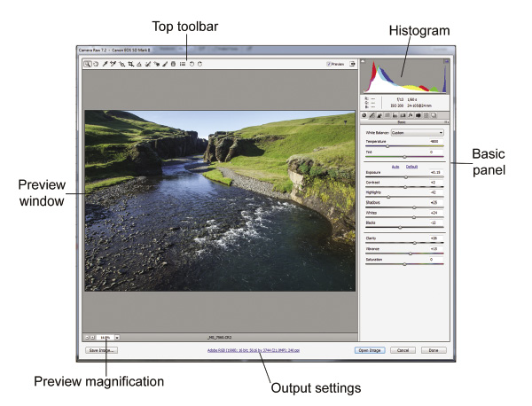Click the Open Image button

click(369, 350)
